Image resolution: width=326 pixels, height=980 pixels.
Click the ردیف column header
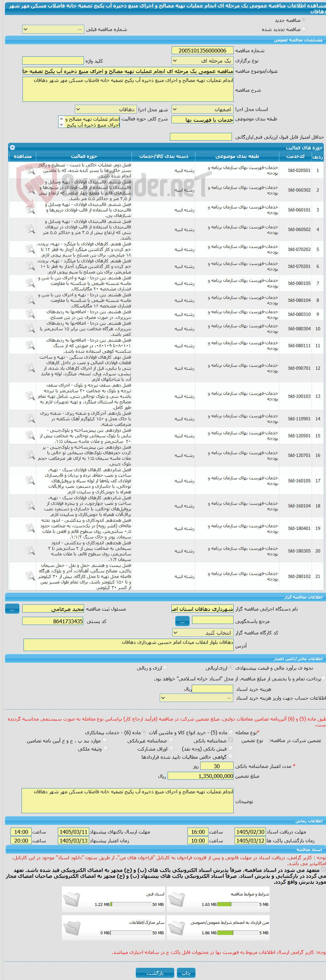(317, 156)
